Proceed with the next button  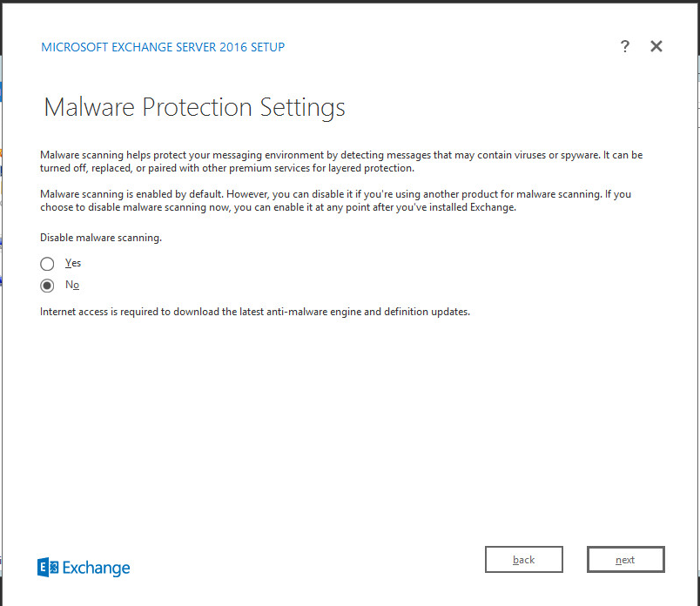pos(625,560)
